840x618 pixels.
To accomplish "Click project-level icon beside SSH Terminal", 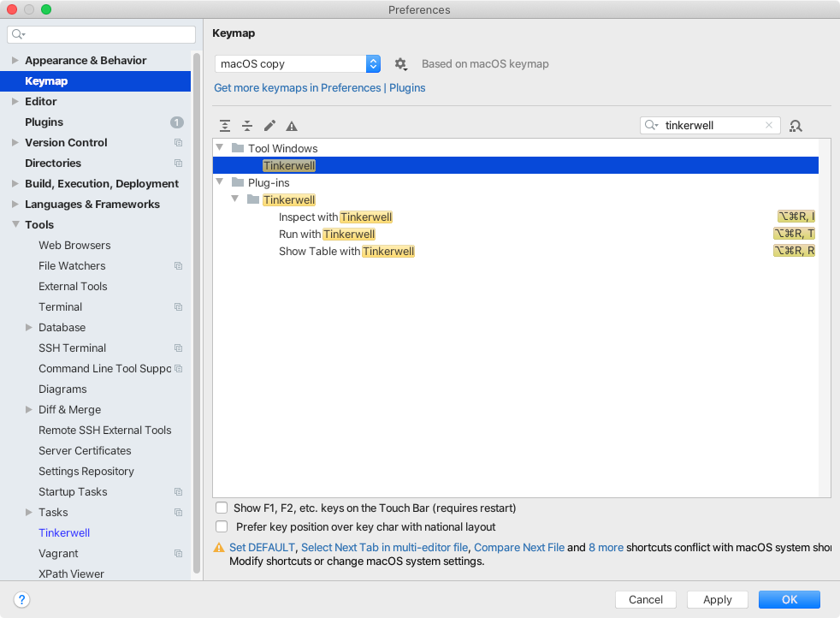I will click(x=179, y=348).
